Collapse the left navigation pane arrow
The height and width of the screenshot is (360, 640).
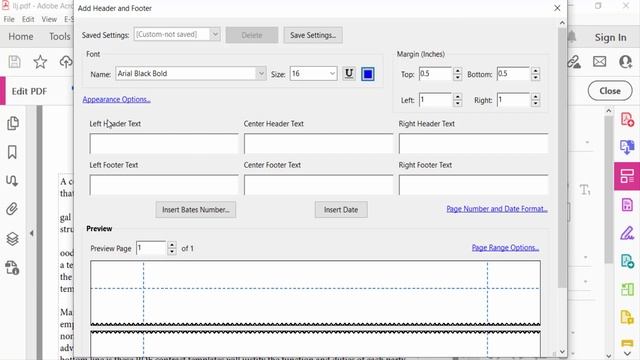click(32, 233)
